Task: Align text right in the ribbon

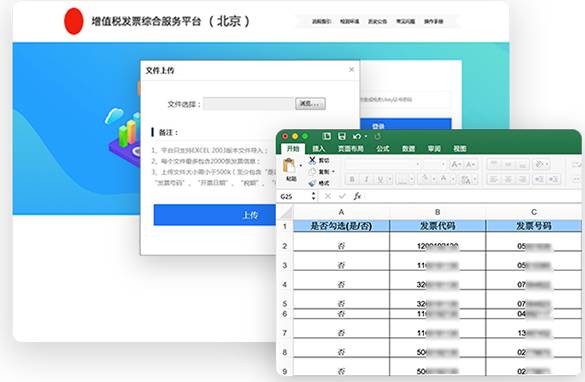Action: pos(522,179)
